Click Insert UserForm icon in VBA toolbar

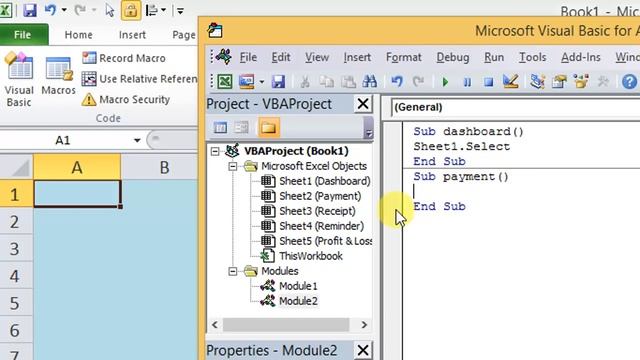click(x=247, y=82)
